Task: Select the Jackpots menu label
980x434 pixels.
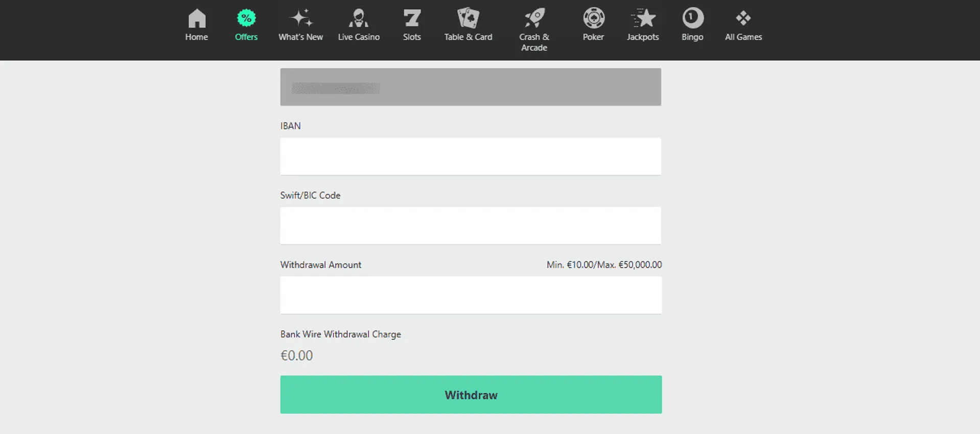Action: pyautogui.click(x=643, y=37)
